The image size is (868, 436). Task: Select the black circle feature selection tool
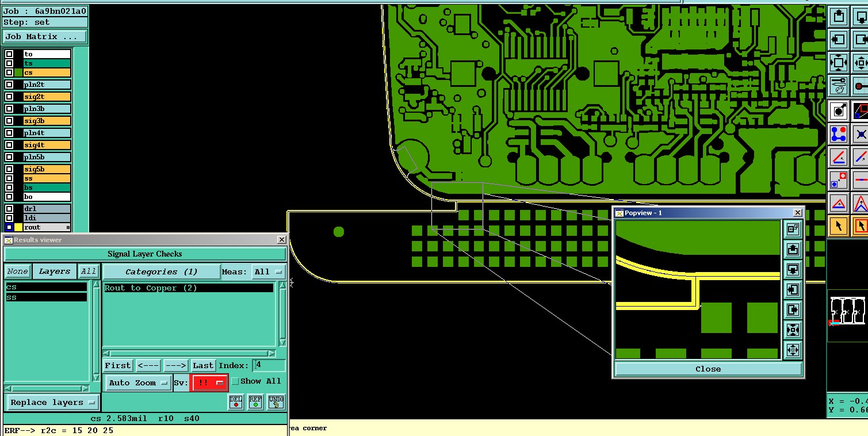pos(839,110)
